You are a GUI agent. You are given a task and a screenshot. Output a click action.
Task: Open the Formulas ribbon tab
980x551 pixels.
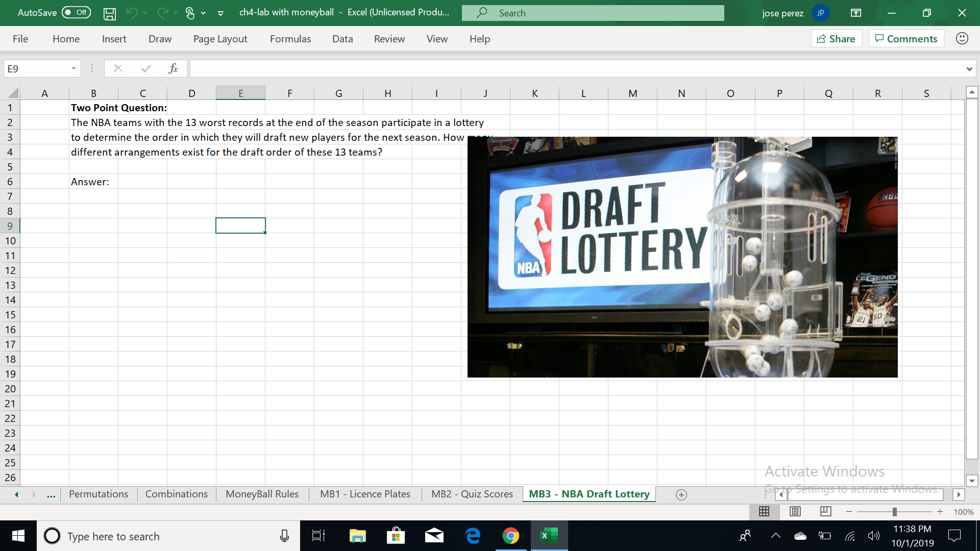coord(290,39)
